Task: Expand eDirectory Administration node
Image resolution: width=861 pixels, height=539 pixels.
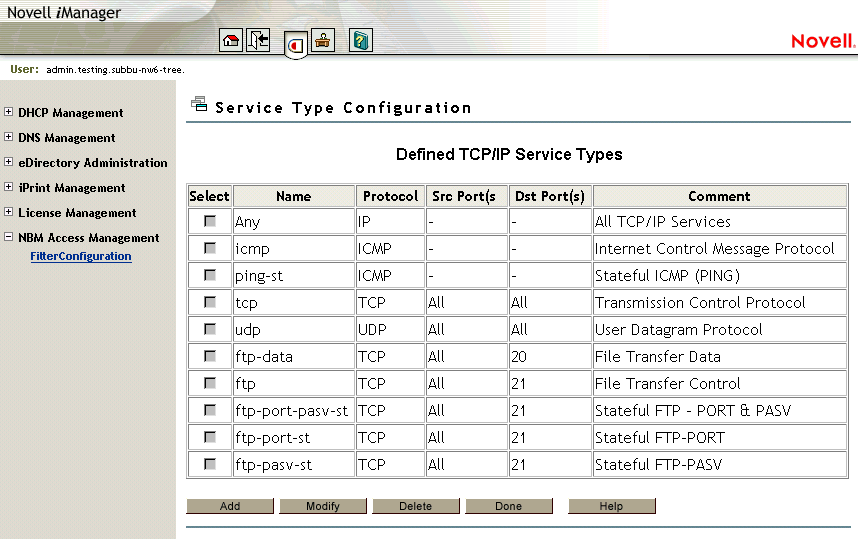Action: click(9, 162)
